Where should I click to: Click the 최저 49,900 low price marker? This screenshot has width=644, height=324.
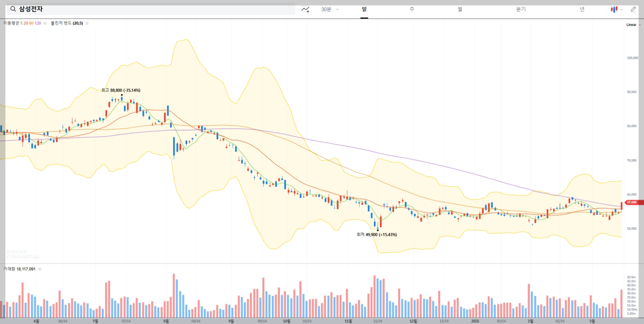coord(377,235)
